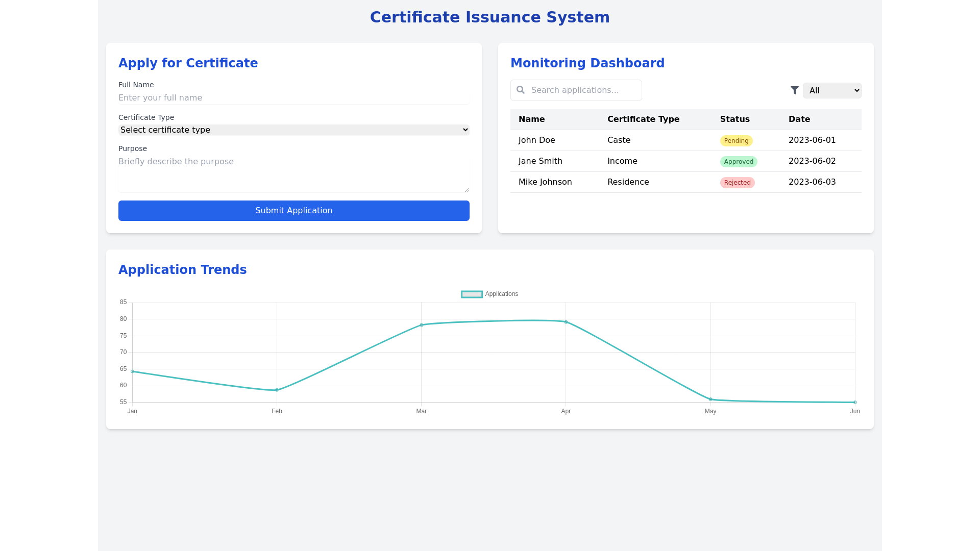Viewport: 980px width, 551px height.
Task: Click the Pending status badge
Action: [x=736, y=141]
